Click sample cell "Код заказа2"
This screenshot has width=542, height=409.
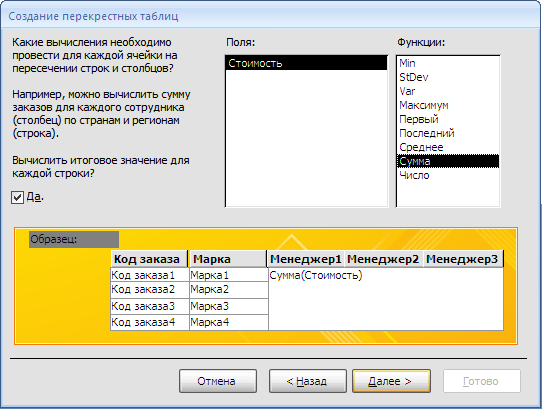150,289
